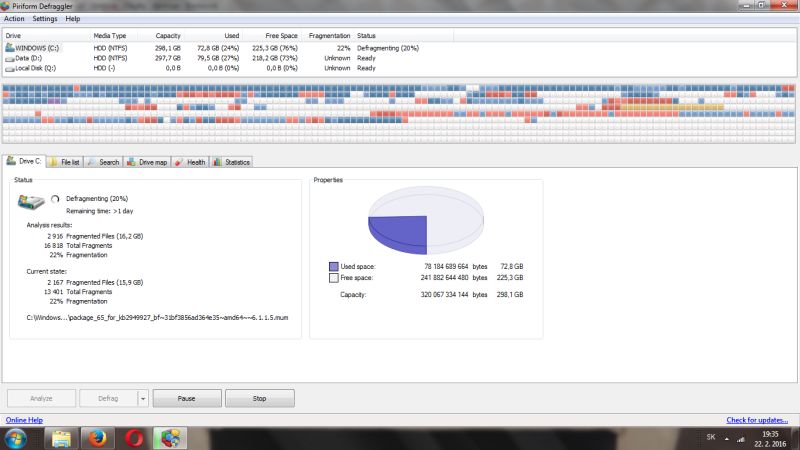The image size is (800, 450).
Task: Click the Check for updates link
Action: [757, 420]
